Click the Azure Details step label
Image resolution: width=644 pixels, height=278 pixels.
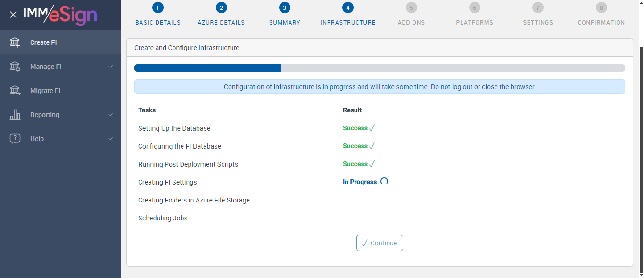tap(221, 23)
